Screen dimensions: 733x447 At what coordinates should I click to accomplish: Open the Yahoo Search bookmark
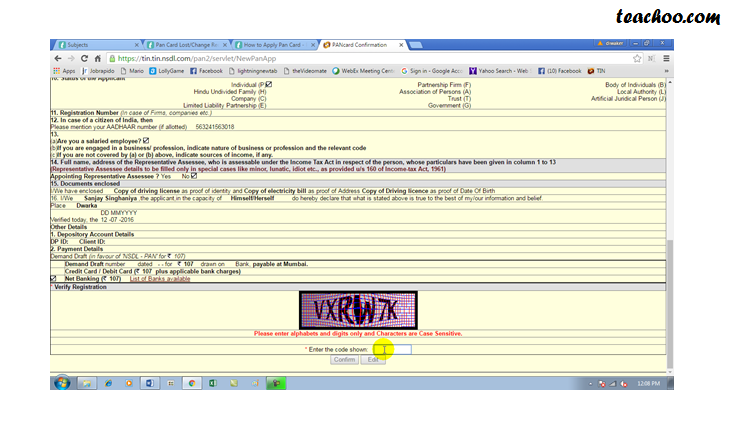pos(500,71)
